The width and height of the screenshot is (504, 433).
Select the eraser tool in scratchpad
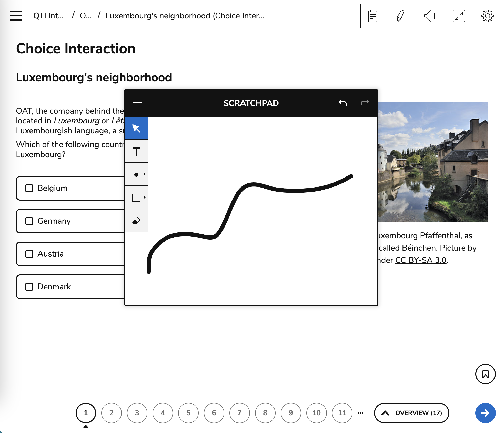click(x=137, y=221)
